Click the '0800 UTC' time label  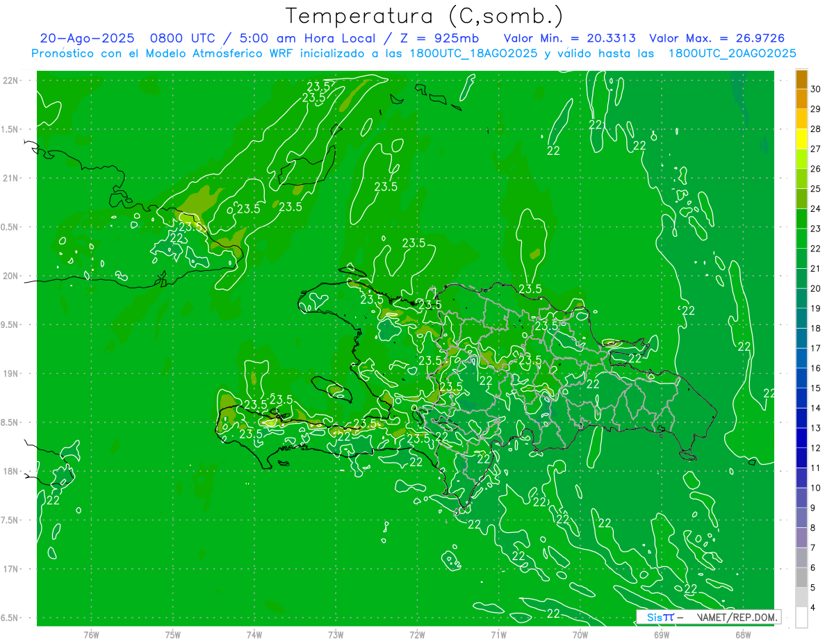click(x=181, y=39)
